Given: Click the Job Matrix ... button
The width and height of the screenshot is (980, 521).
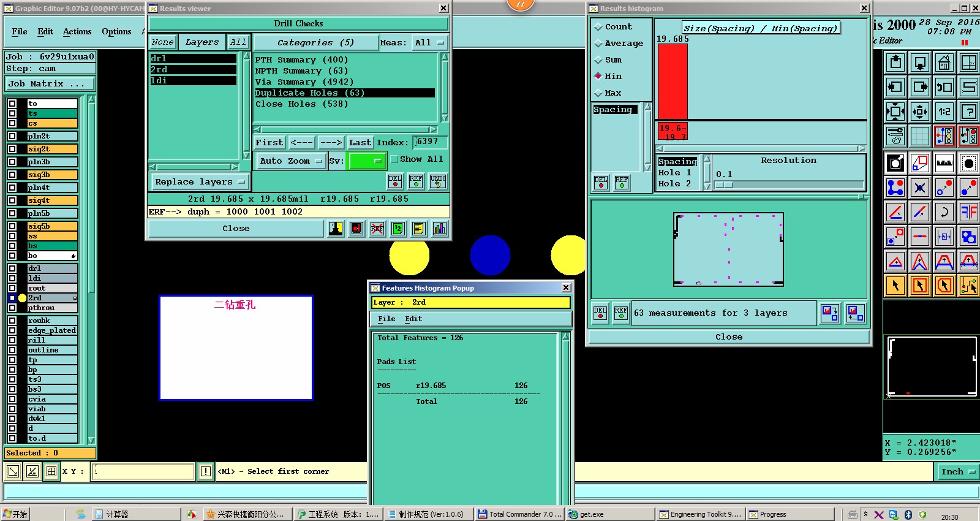Looking at the screenshot, I should [x=50, y=84].
